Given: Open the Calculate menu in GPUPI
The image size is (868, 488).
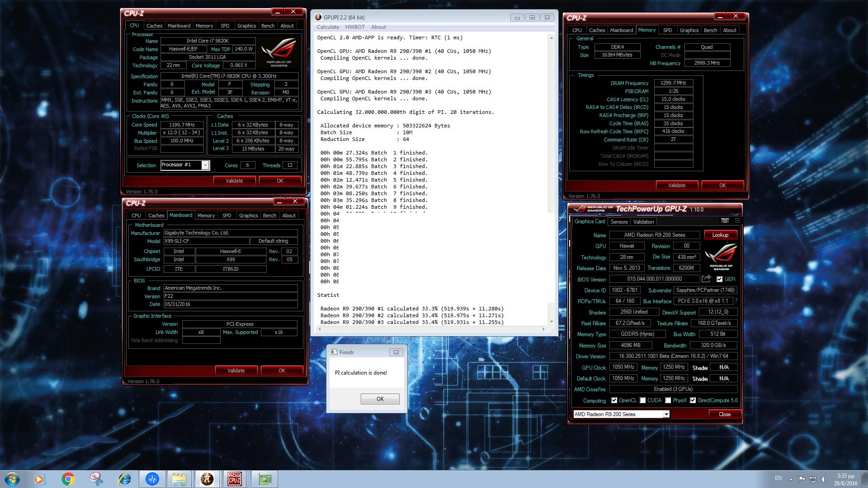Looking at the screenshot, I should point(328,27).
